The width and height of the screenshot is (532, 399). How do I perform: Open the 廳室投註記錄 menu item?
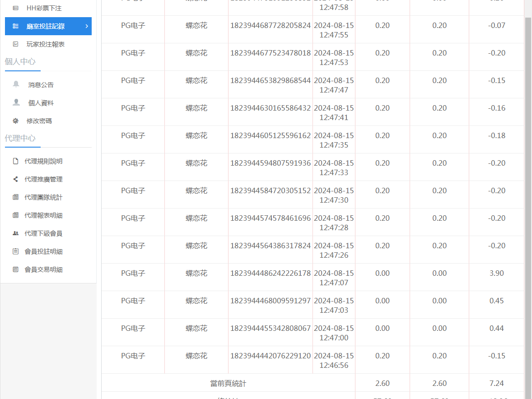coord(45,26)
